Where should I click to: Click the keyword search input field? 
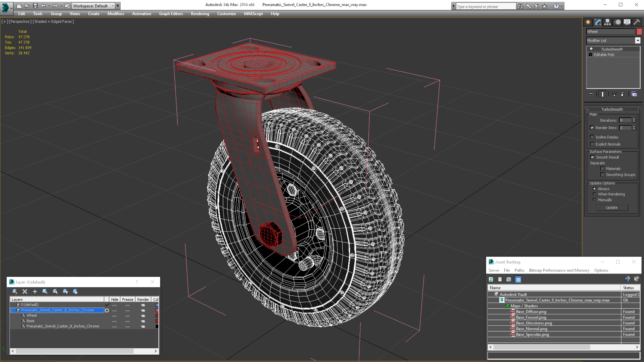(x=485, y=6)
